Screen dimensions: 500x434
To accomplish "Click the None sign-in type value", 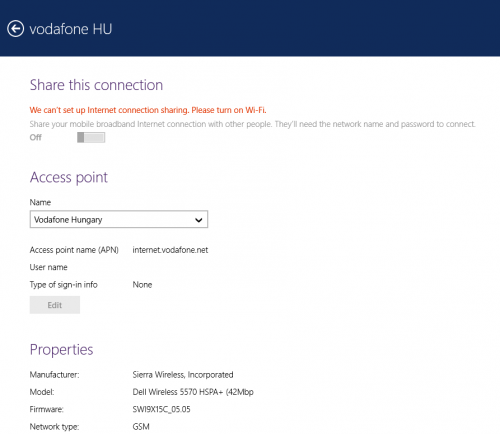I will (142, 285).
